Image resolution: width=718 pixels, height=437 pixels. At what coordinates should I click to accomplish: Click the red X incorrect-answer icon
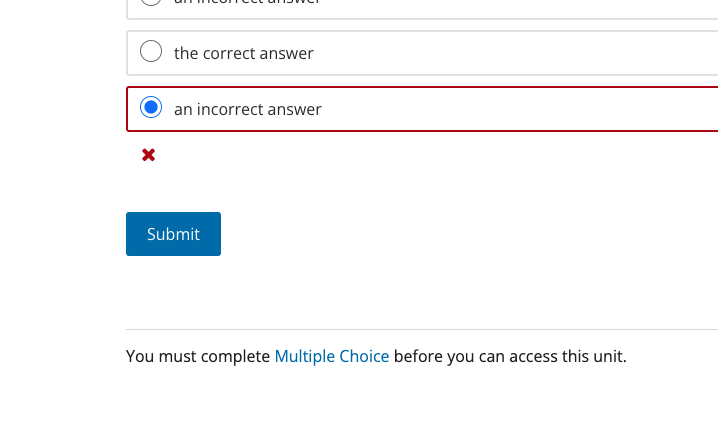click(148, 155)
